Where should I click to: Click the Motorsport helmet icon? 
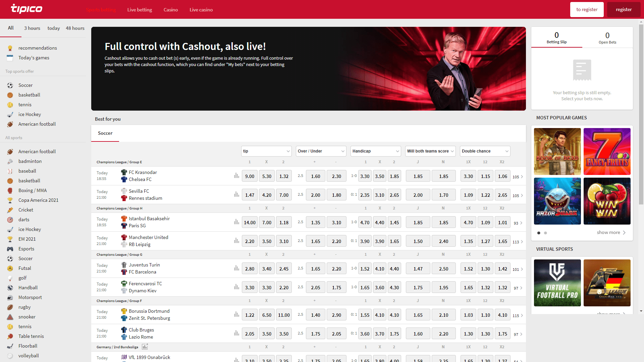click(10, 297)
